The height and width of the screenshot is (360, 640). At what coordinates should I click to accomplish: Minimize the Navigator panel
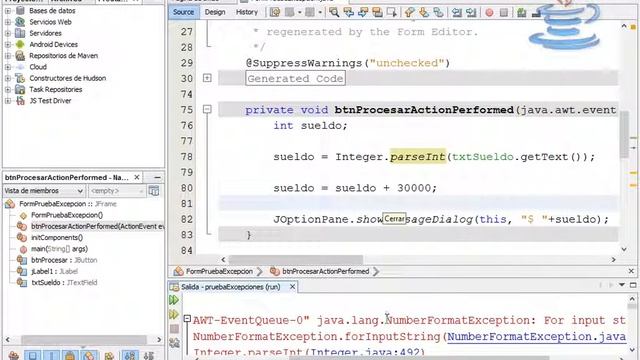tap(157, 177)
